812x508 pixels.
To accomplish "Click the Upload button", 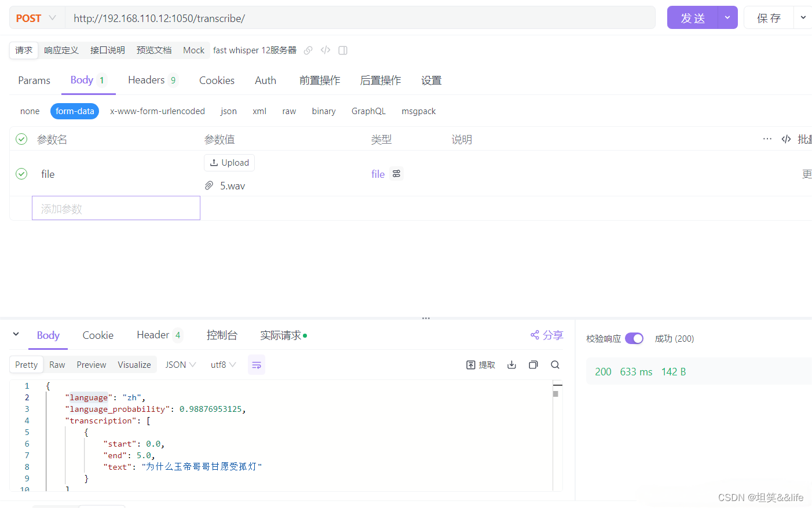I will point(229,163).
